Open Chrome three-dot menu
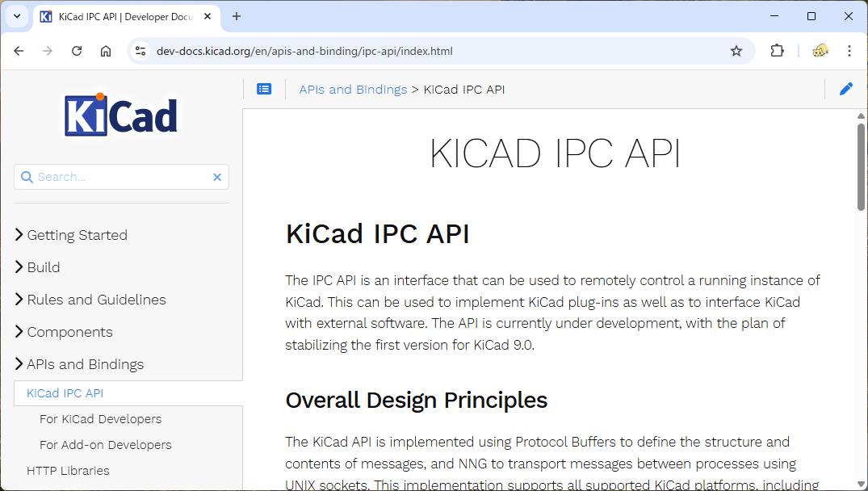 [x=849, y=51]
